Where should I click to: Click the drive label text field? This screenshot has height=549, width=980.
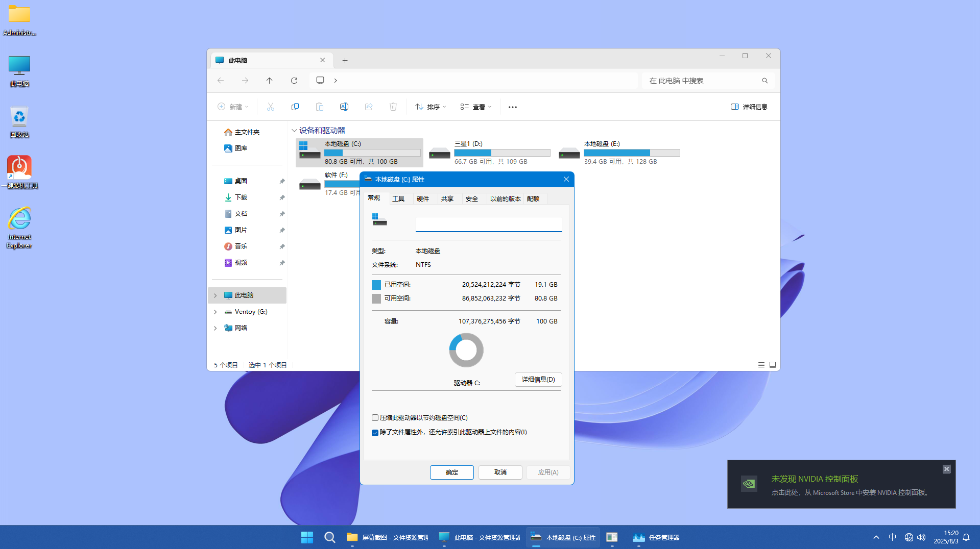pyautogui.click(x=489, y=224)
